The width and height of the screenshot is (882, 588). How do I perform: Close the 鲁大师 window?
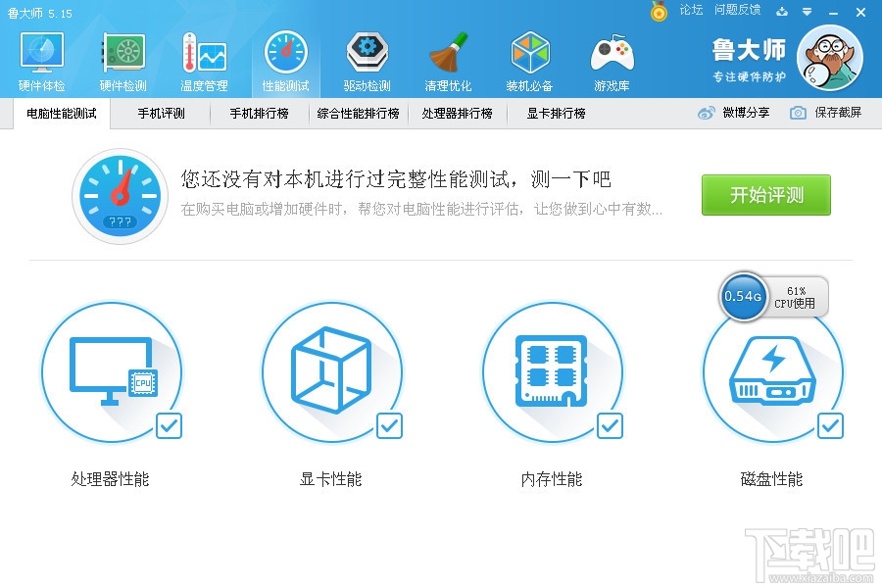pos(860,13)
